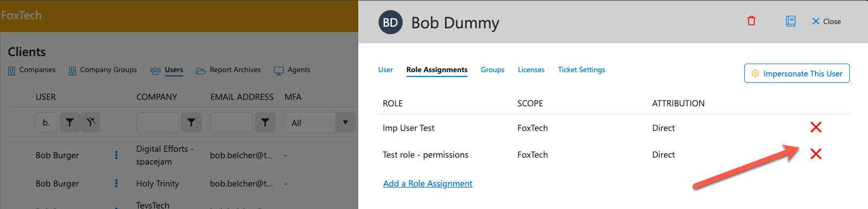Go to the Ticket Settings tab
The height and width of the screenshot is (209, 868).
pos(582,69)
